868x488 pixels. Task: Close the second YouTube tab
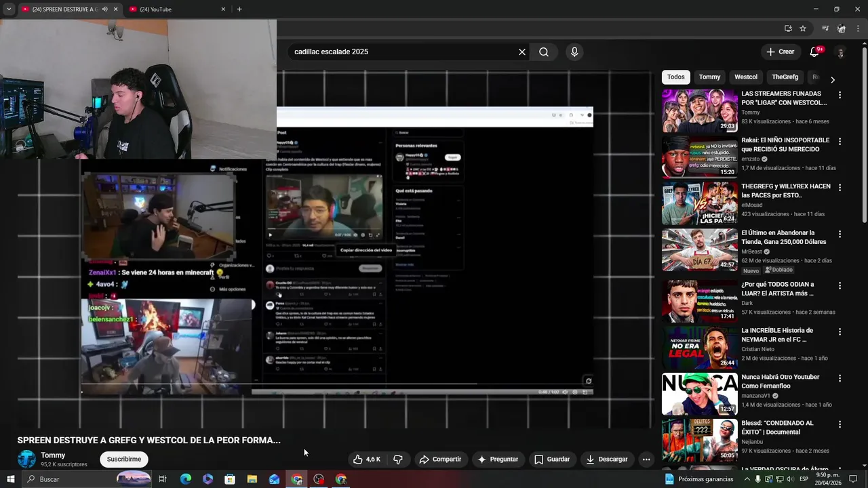pyautogui.click(x=223, y=9)
